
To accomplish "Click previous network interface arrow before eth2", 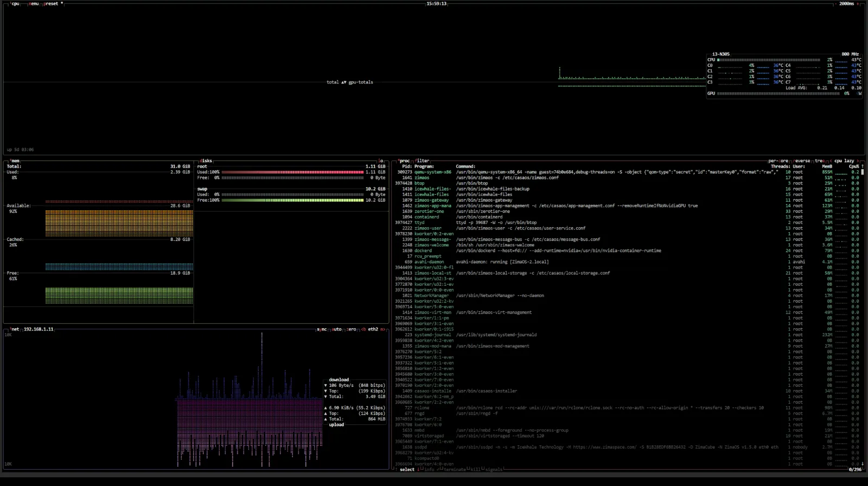I will click(x=363, y=329).
